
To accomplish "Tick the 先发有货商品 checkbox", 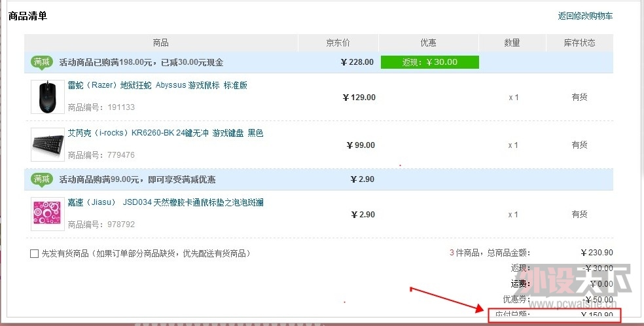I will tap(35, 254).
